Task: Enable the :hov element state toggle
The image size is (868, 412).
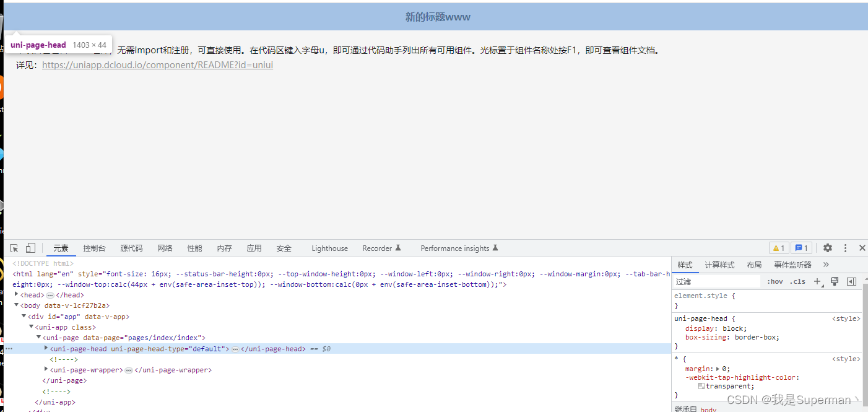Action: tap(775, 281)
